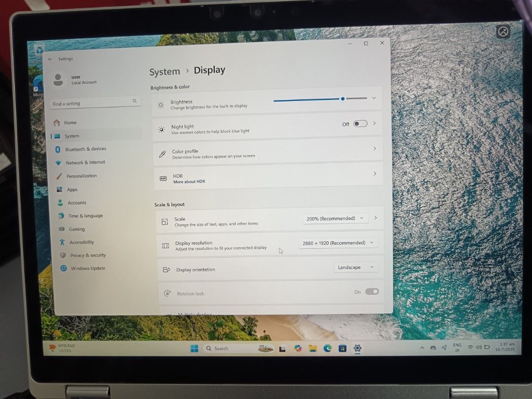532x399 pixels.
Task: Click the taskbar Search box
Action: click(239, 348)
